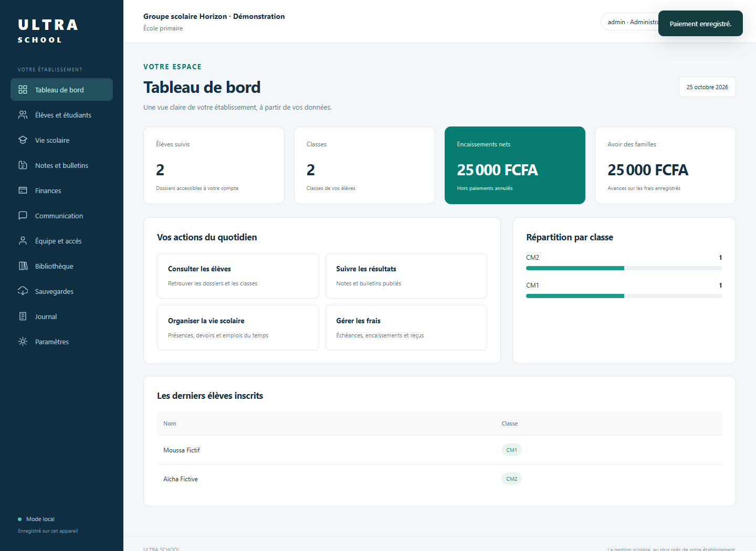Click the Nom column header

pos(170,423)
